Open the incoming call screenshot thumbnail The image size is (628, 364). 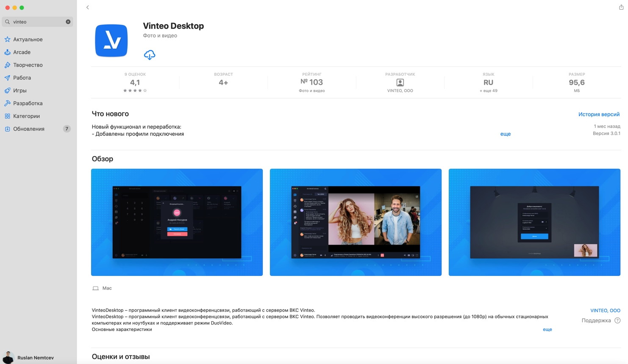coord(177,222)
